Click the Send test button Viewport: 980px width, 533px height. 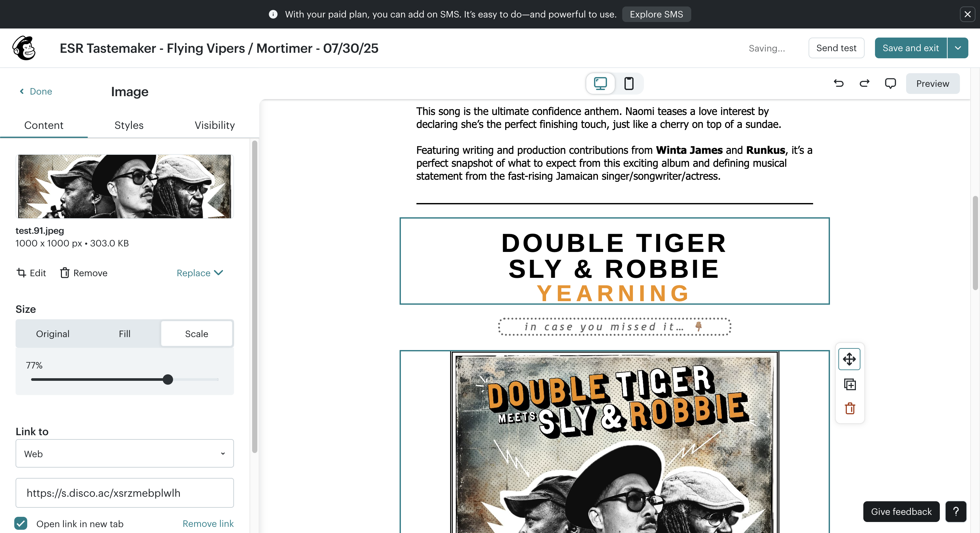(x=836, y=48)
